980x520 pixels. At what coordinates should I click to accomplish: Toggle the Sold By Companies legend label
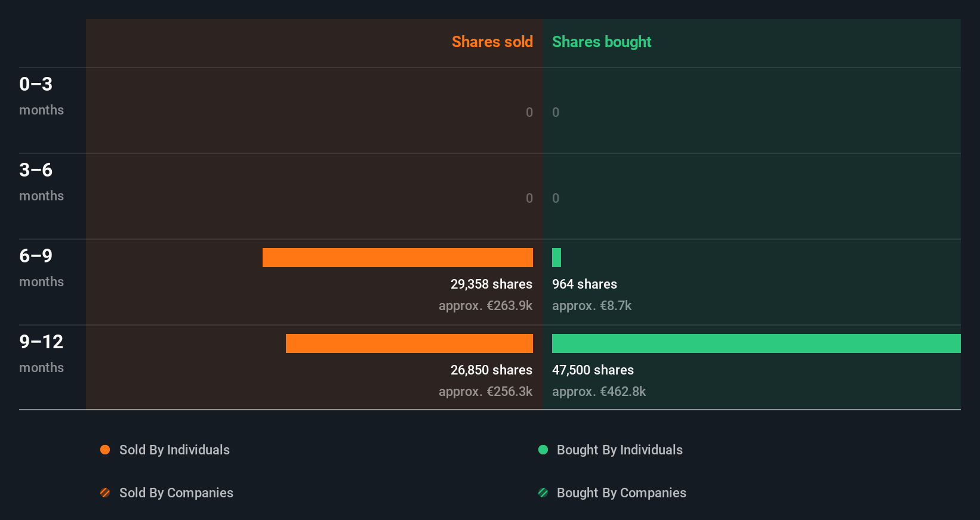click(x=176, y=493)
